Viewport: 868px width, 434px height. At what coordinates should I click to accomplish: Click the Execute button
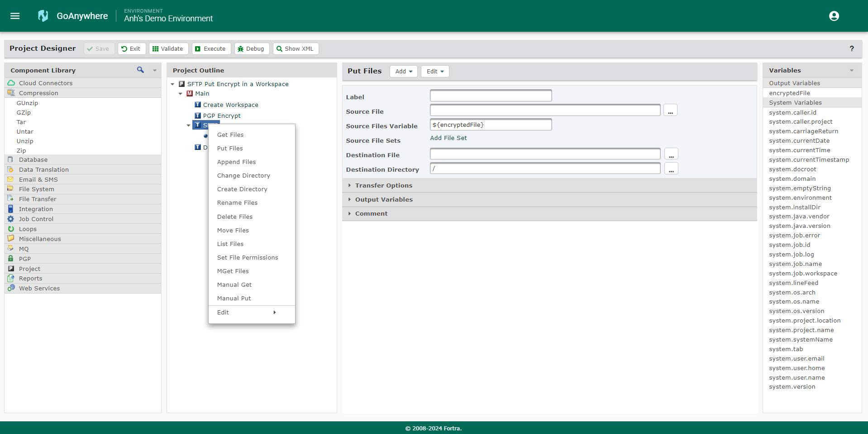211,48
